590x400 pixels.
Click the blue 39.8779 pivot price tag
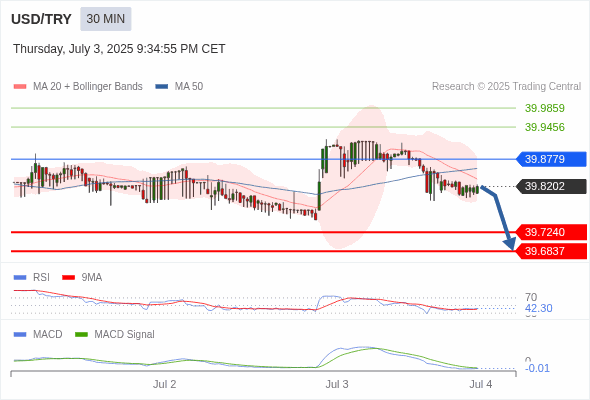point(551,159)
